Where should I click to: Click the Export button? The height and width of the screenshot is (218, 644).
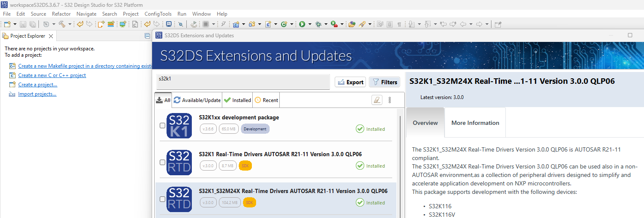tap(350, 82)
